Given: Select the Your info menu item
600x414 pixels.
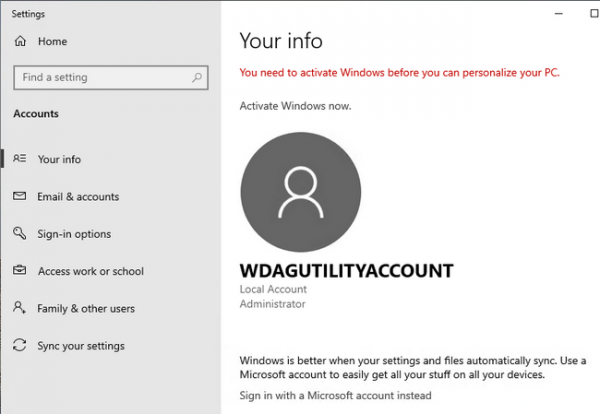Looking at the screenshot, I should click(x=110, y=159).
